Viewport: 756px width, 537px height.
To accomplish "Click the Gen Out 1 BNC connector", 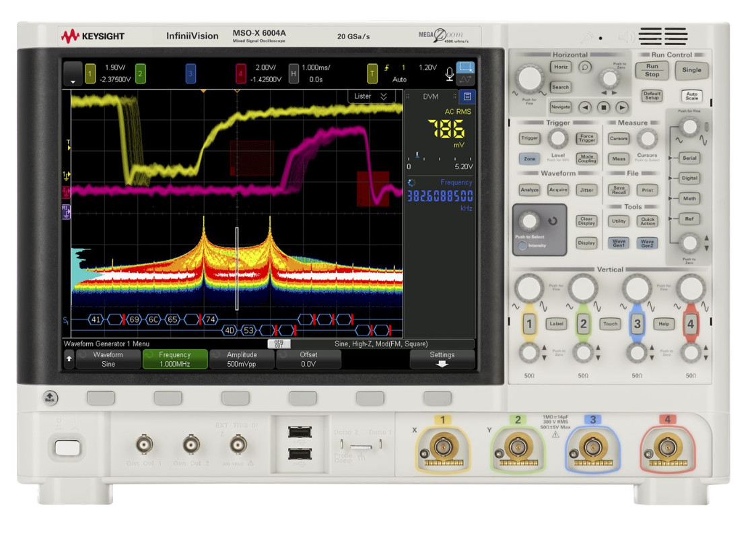I will point(144,445).
